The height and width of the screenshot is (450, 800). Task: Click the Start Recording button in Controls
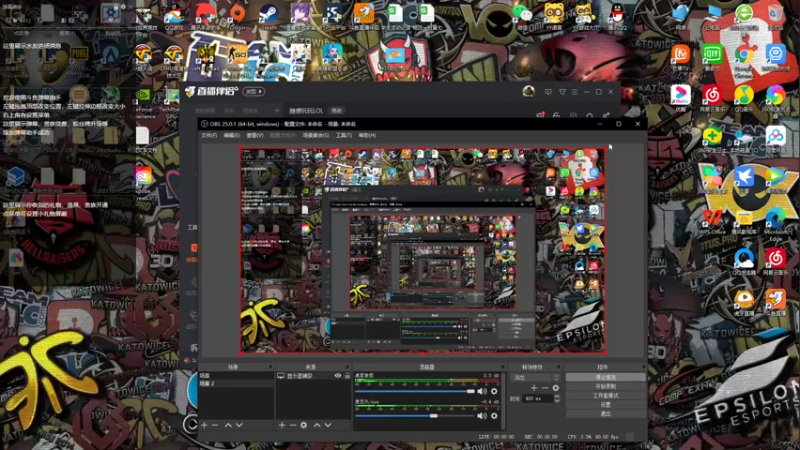click(605, 387)
